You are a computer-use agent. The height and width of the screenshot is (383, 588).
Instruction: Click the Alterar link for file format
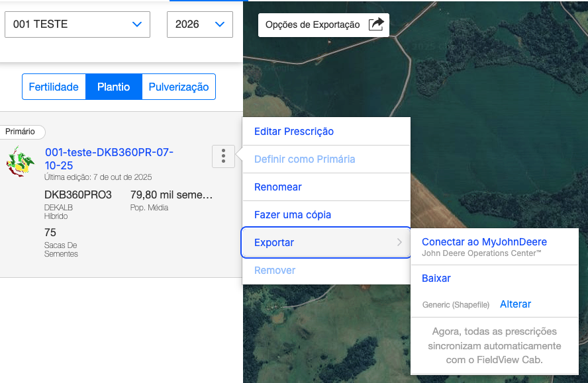(x=515, y=304)
